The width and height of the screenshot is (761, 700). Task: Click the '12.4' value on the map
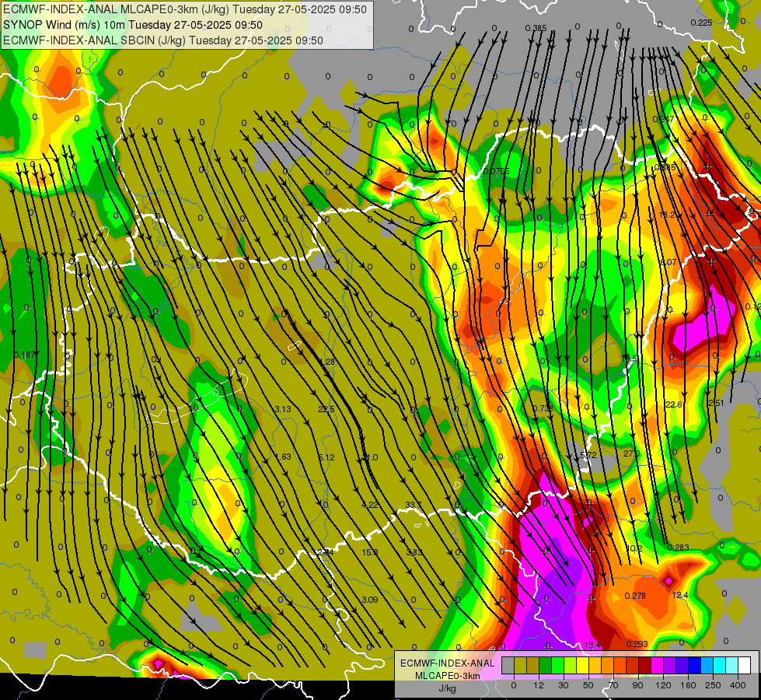point(680,595)
